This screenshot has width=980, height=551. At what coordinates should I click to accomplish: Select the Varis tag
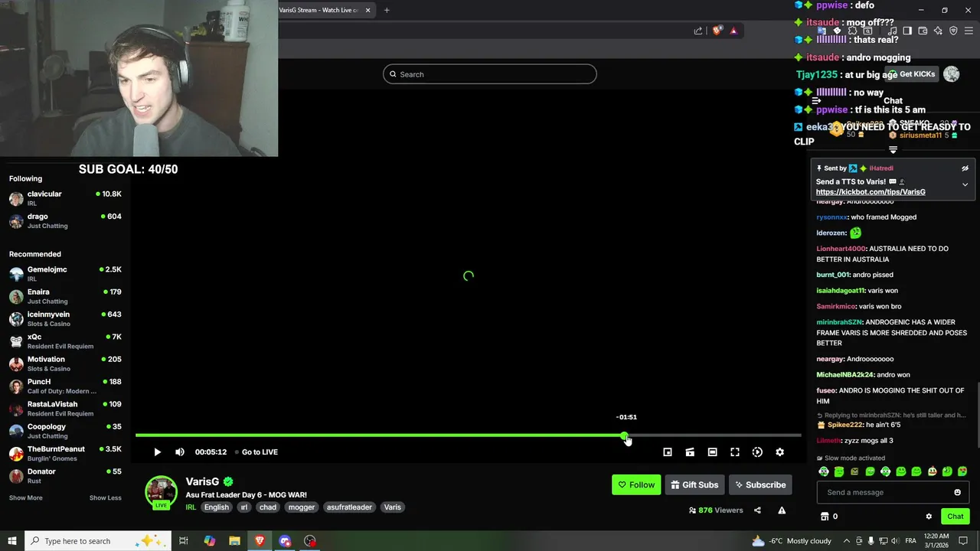[x=393, y=507]
